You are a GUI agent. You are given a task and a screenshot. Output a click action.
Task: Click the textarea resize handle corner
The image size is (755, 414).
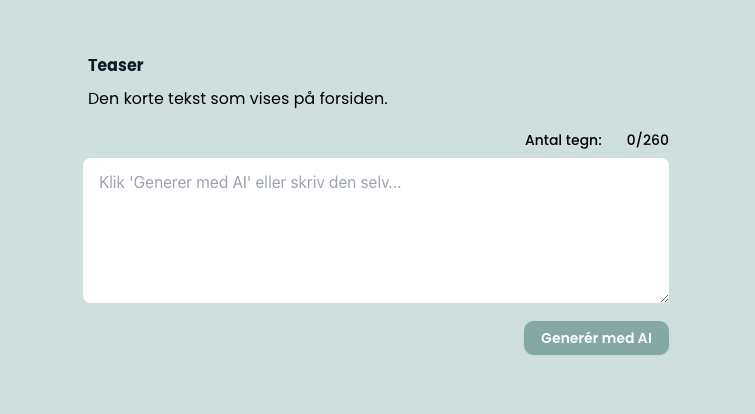coord(663,297)
